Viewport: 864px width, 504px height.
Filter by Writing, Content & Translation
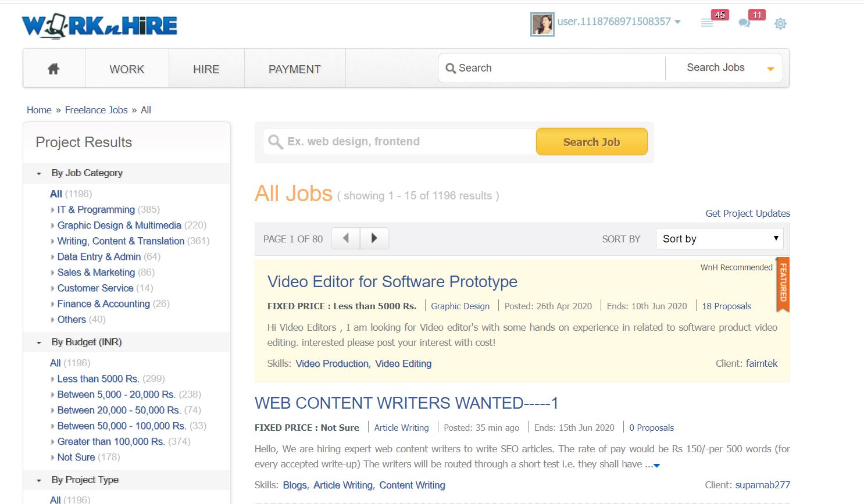click(x=121, y=241)
